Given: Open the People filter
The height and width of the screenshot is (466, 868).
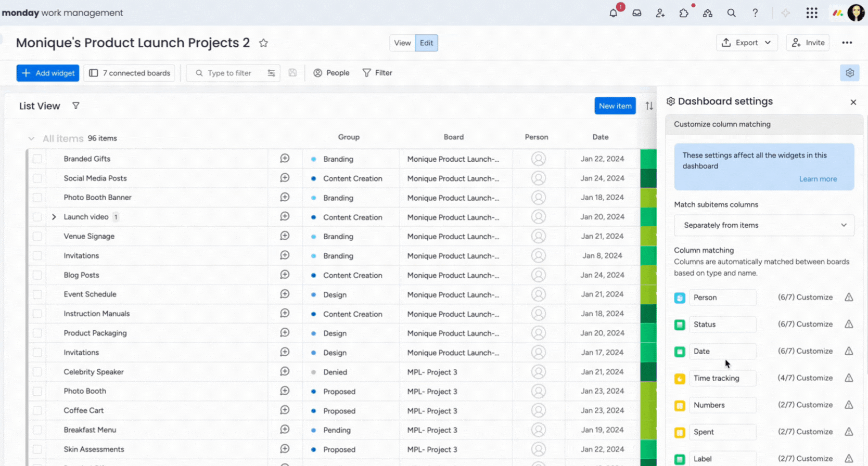Looking at the screenshot, I should [331, 73].
